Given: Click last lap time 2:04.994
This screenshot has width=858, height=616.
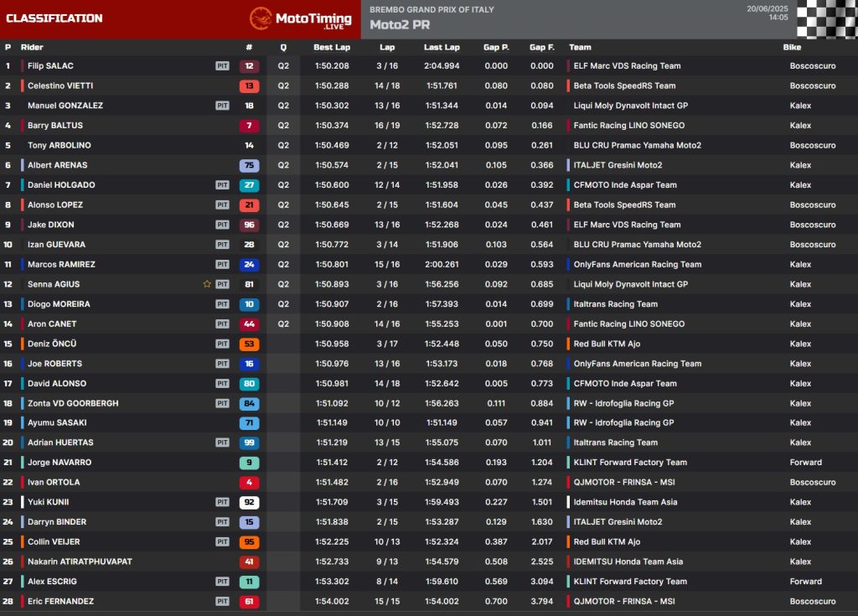Looking at the screenshot, I should pos(442,65).
